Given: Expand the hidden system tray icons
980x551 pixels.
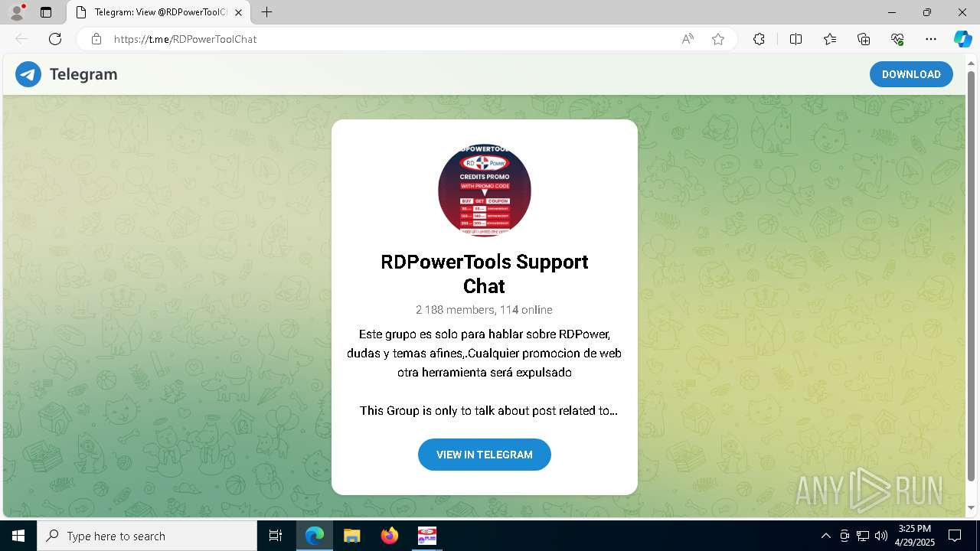Looking at the screenshot, I should tap(825, 536).
